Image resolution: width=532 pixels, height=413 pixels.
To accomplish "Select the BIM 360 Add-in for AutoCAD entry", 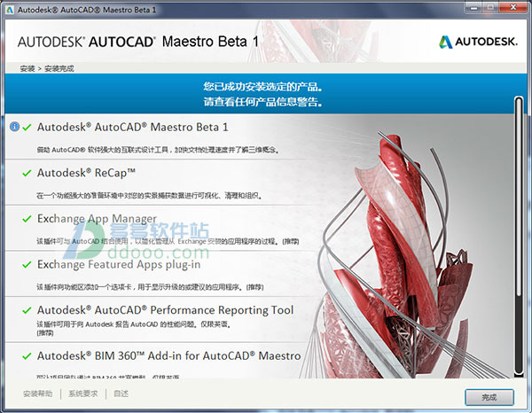I will click(x=168, y=356).
